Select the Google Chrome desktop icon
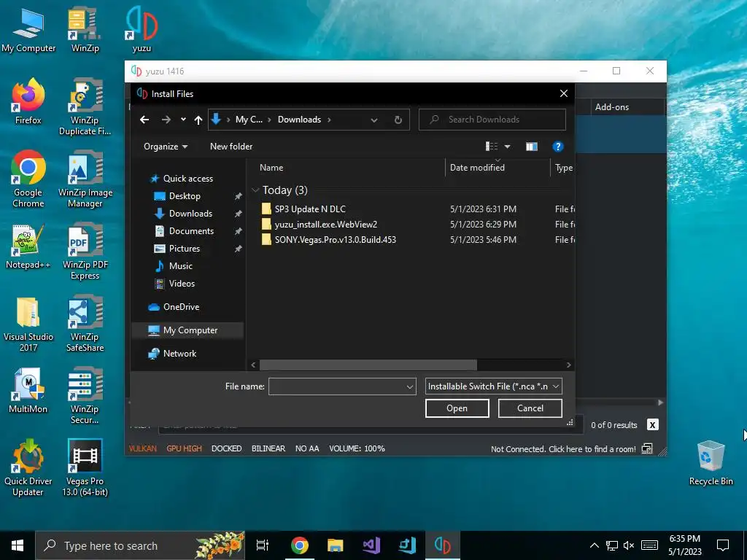The image size is (747, 560). [28, 179]
